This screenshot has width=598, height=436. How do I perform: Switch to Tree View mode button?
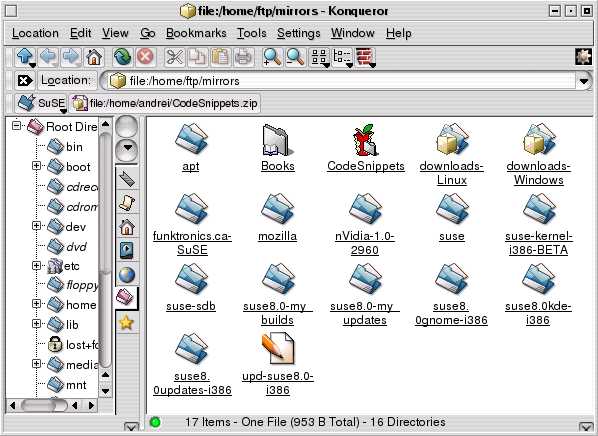point(342,57)
